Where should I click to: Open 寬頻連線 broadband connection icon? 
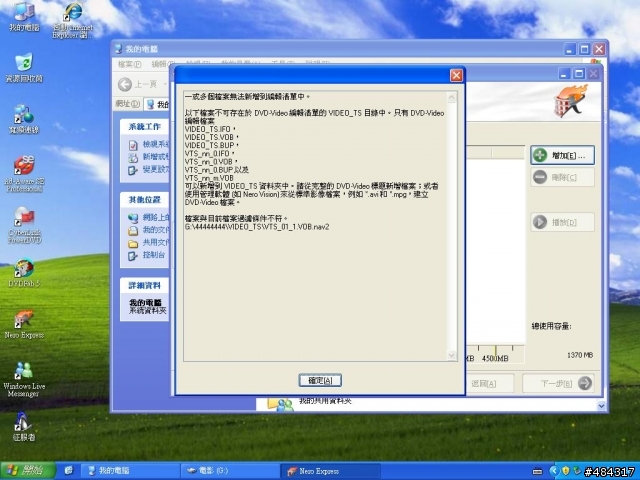[x=24, y=119]
